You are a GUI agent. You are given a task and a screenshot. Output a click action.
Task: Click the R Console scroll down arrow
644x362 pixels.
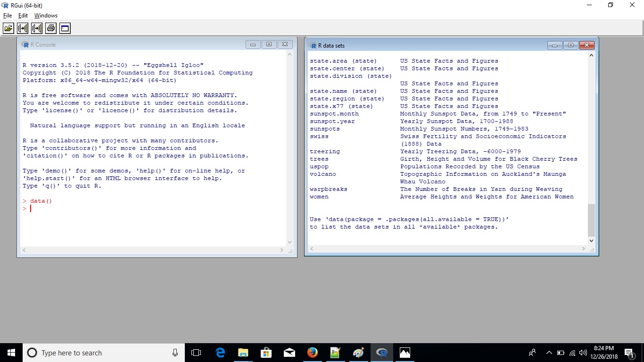[x=290, y=242]
